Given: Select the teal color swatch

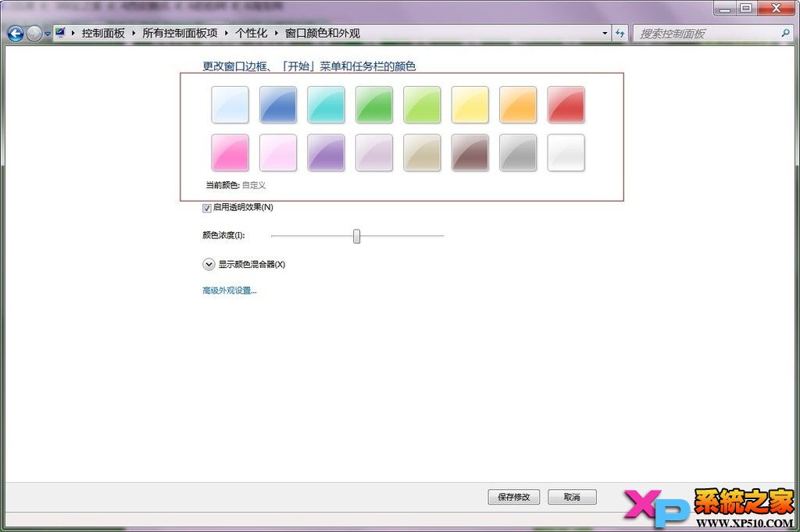Looking at the screenshot, I should (x=326, y=105).
